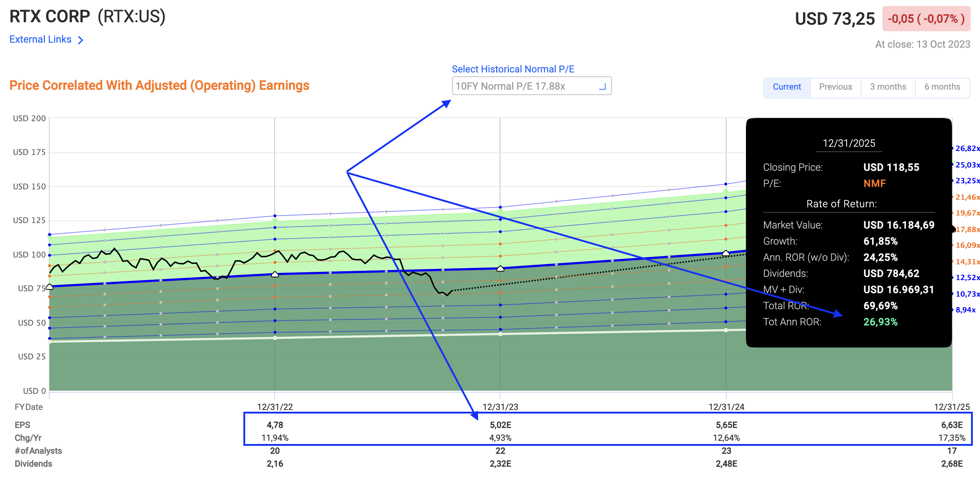Switch to the Previous tab
The image size is (980, 477).
click(x=835, y=87)
